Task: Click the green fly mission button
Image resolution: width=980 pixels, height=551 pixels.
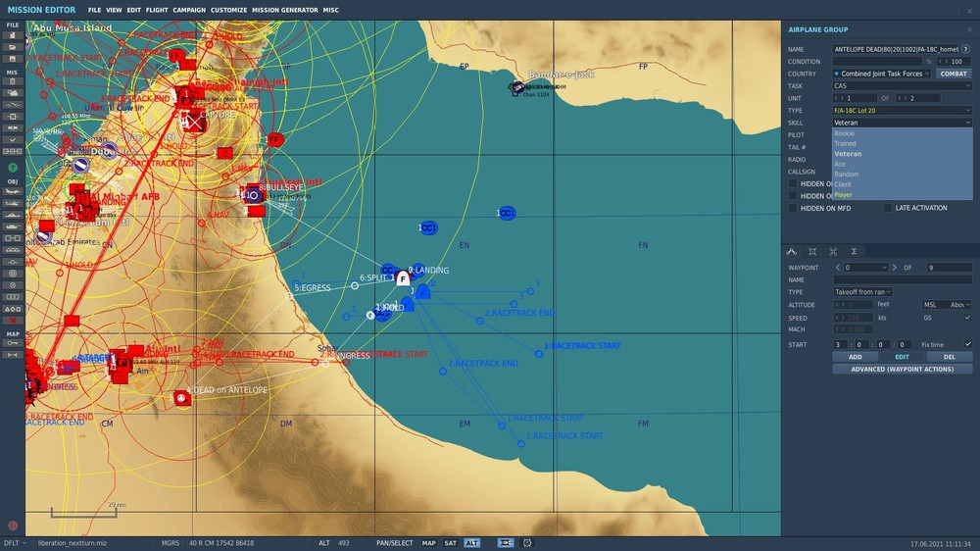Action: pyautogui.click(x=13, y=168)
